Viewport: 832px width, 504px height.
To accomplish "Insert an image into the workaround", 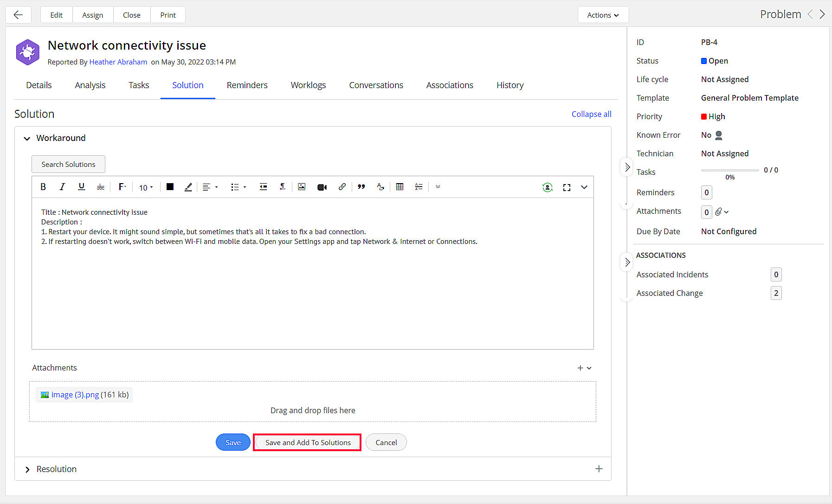I will [x=302, y=187].
